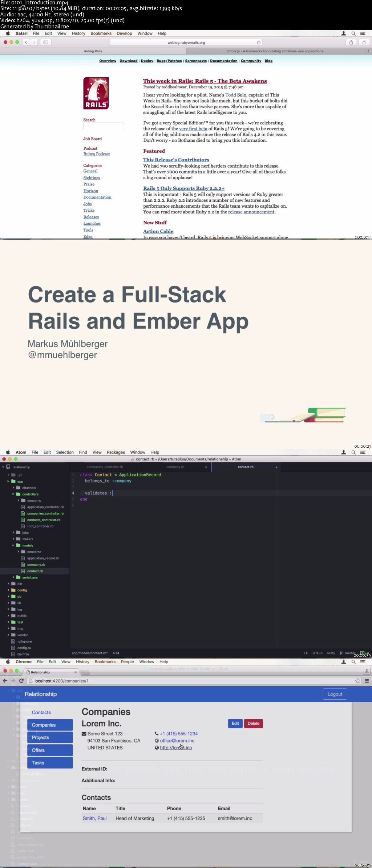Click the git branch icon beside master in Atom
The height and width of the screenshot is (868, 372).
click(x=341, y=653)
